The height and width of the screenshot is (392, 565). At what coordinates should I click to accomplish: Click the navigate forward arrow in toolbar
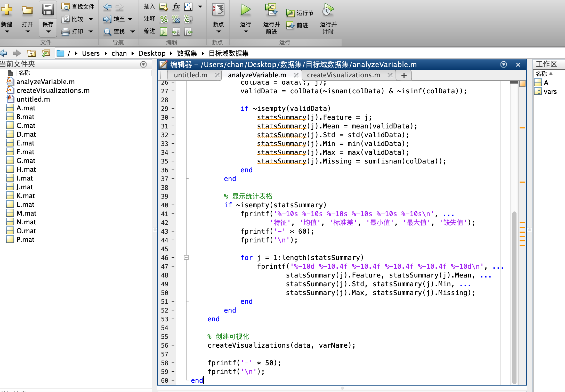pyautogui.click(x=119, y=7)
